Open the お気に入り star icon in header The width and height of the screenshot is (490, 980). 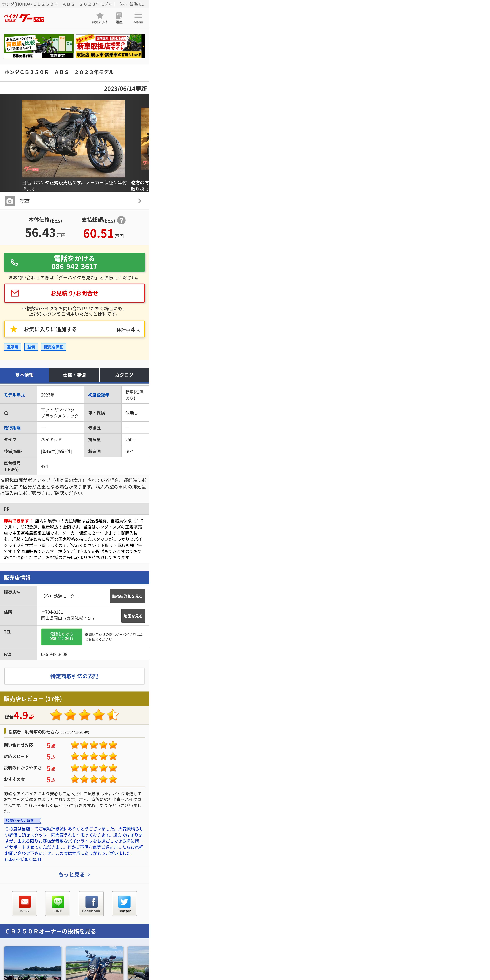pyautogui.click(x=100, y=18)
